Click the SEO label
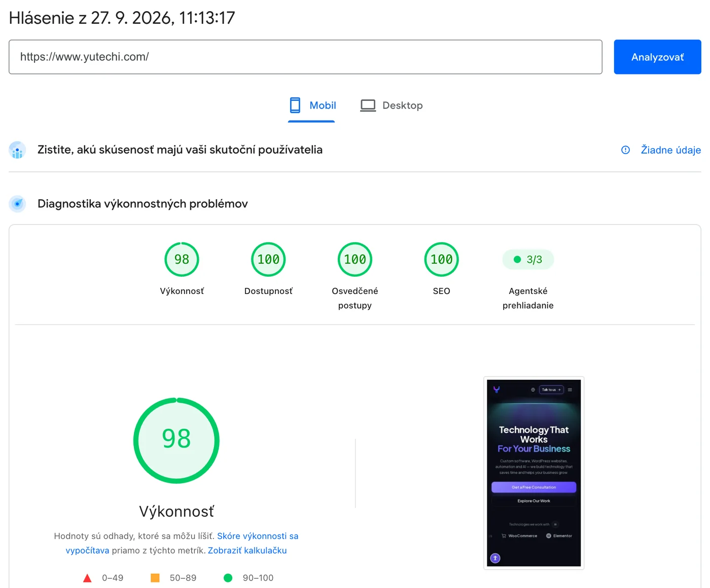 click(x=442, y=291)
